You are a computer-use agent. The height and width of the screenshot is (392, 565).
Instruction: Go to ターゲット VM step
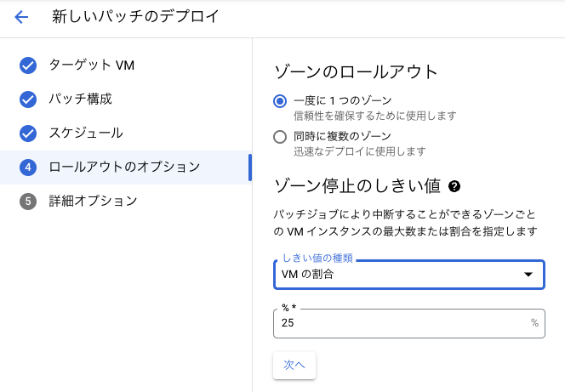[x=92, y=65]
